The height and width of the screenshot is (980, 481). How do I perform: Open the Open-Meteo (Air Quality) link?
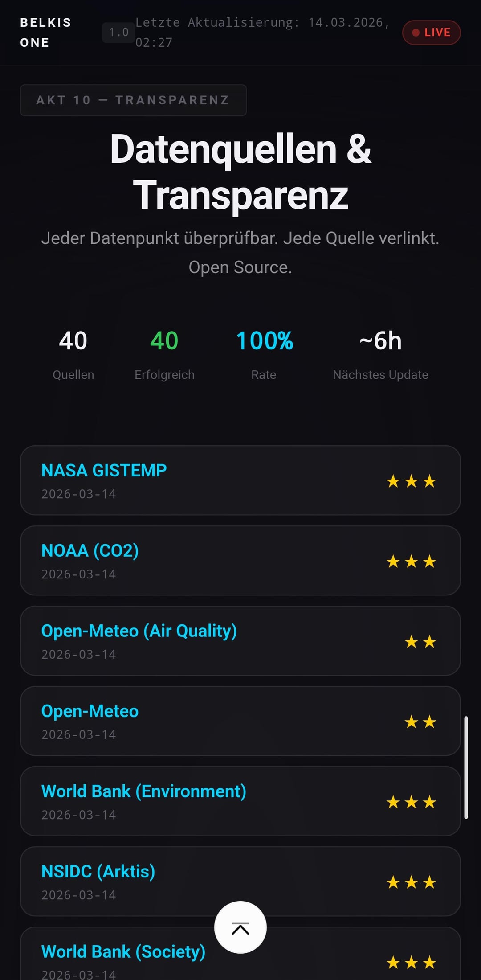[139, 631]
